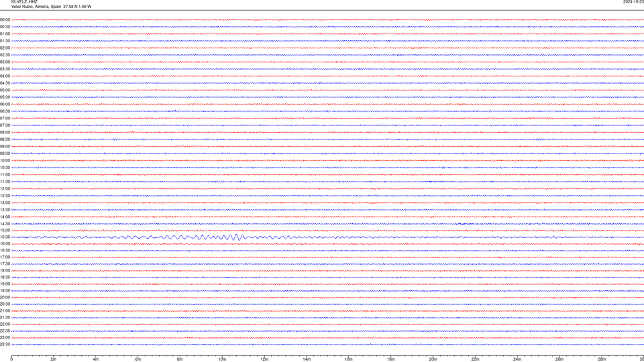Pick the 15:00 row label
Image resolution: width=644 pixels, height=362 pixels.
pos(5,230)
